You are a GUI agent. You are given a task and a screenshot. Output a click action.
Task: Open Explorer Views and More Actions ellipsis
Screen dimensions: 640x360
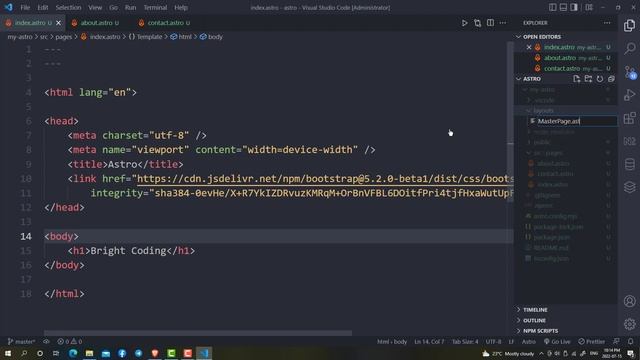[x=607, y=23]
